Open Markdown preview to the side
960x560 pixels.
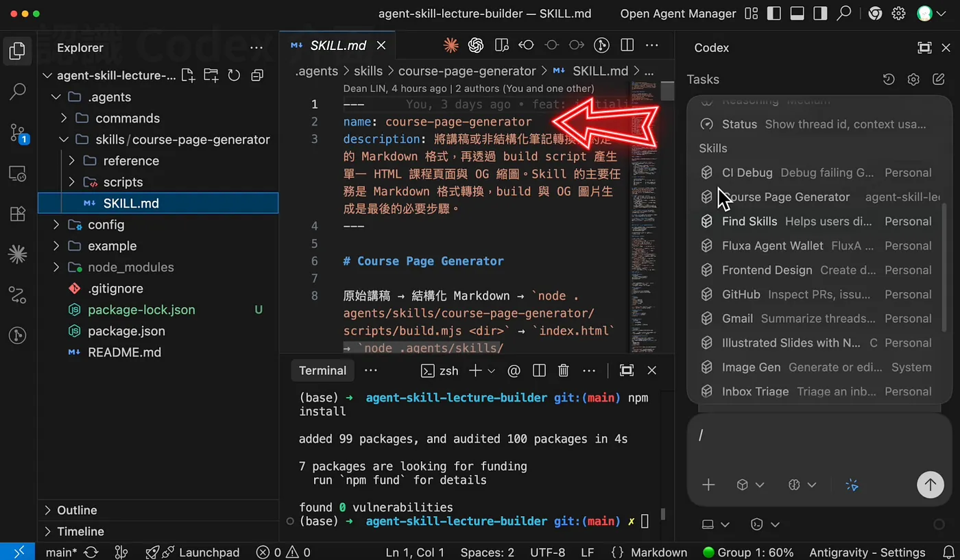[502, 45]
